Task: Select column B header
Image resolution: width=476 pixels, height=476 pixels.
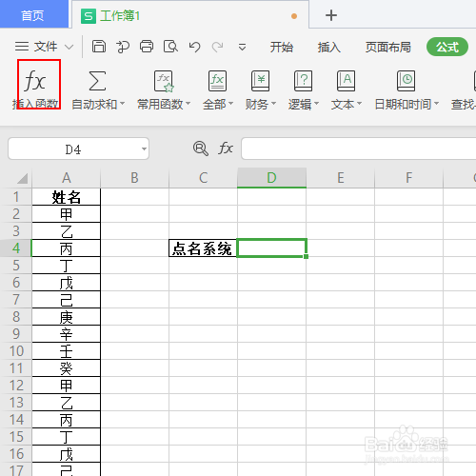Action: (x=134, y=178)
